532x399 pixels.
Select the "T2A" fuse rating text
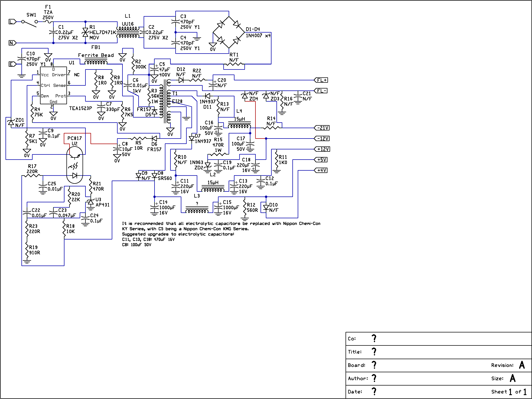pyautogui.click(x=48, y=12)
